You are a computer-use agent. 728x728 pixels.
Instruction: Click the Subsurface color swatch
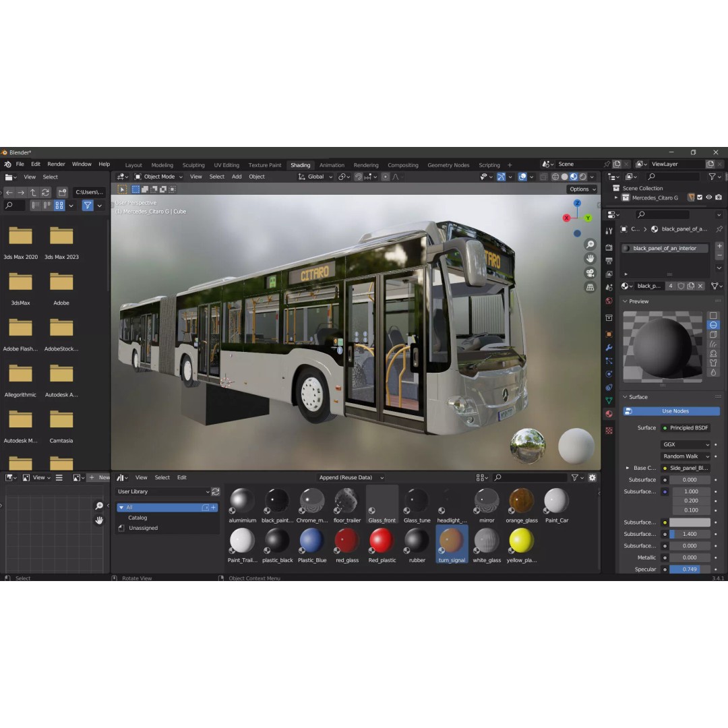(x=690, y=523)
